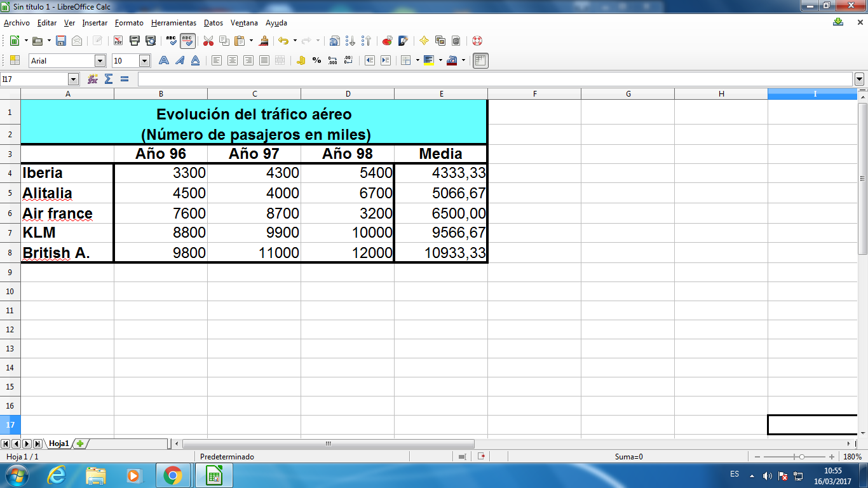
Task: Export directly as PDF
Action: pos(118,41)
